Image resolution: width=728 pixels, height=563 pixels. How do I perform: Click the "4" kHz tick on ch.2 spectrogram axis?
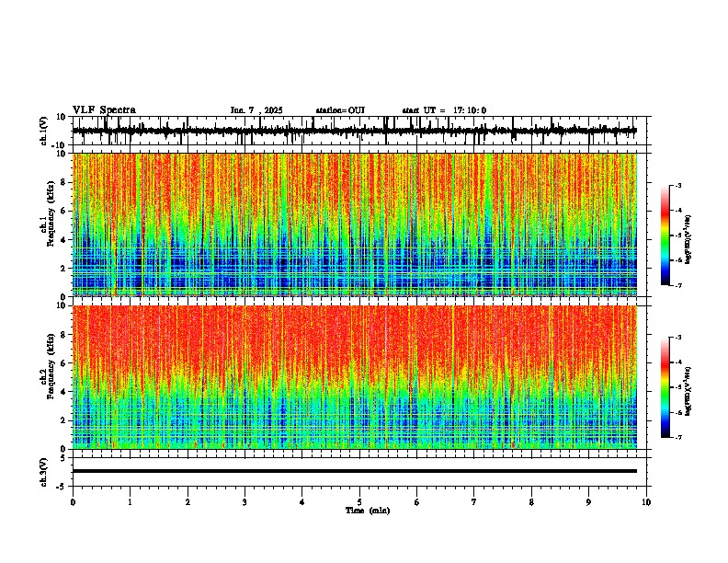click(x=63, y=392)
